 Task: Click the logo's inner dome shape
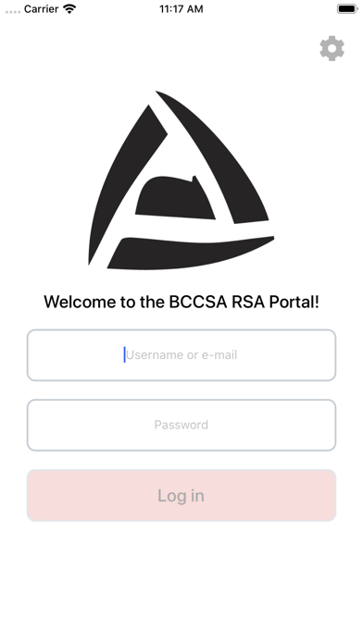(175, 198)
